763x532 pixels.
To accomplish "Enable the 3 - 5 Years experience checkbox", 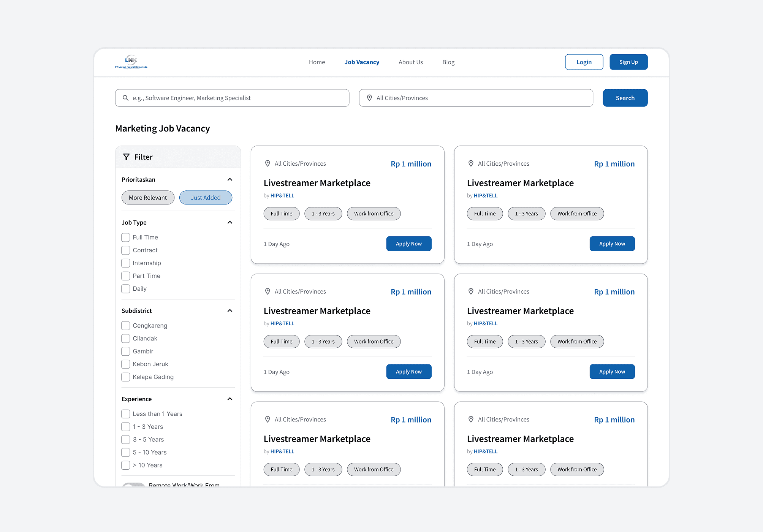I will [x=126, y=440].
